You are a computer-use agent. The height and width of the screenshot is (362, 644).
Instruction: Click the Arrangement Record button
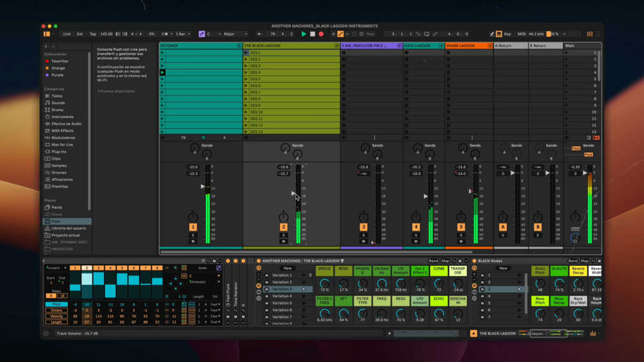(x=321, y=34)
